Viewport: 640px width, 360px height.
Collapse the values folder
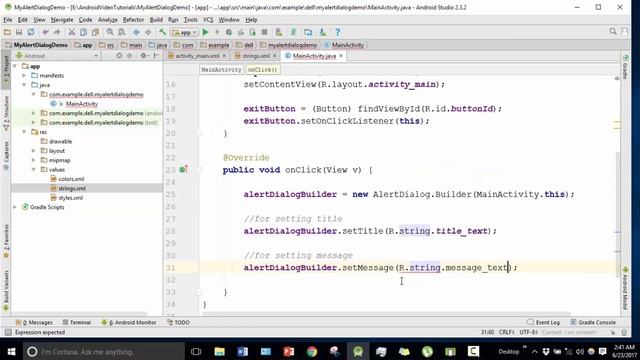pos(33,169)
